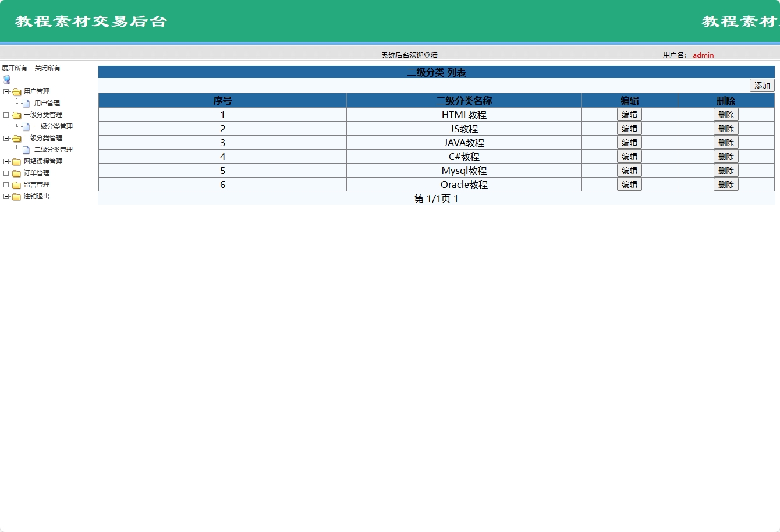Click the folder icon next to 订单管理

click(x=17, y=173)
